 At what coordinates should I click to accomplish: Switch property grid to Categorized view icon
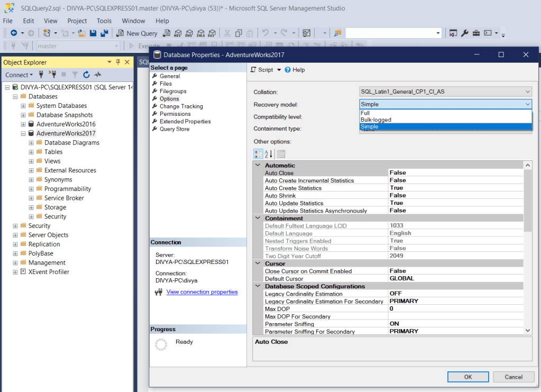coord(258,154)
